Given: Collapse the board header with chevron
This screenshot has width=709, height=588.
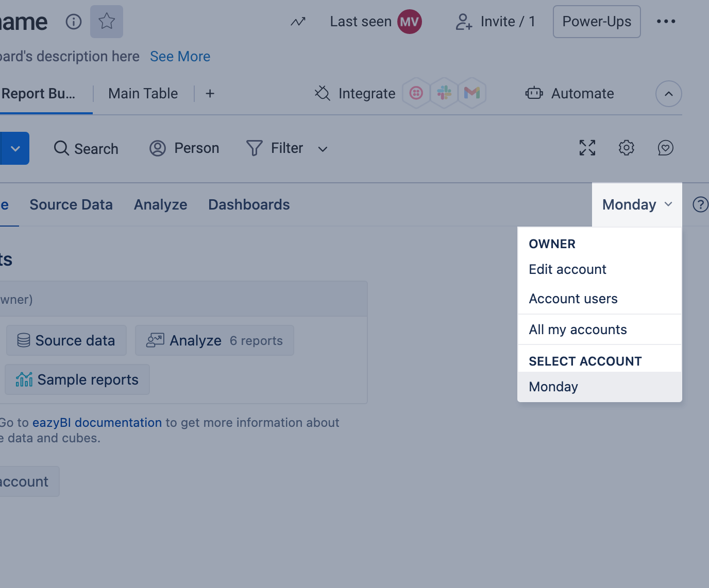Looking at the screenshot, I should tap(669, 94).
